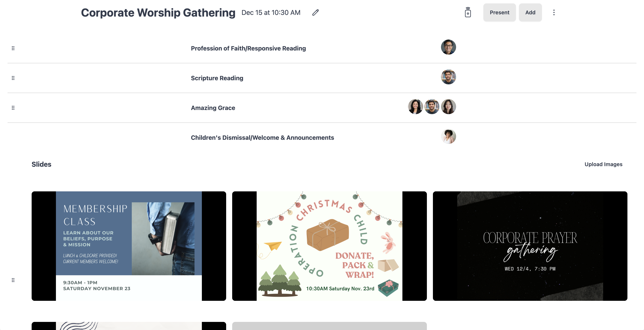Click the Dec 15 at 10:30 AM date
This screenshot has height=330, width=644.
[271, 12]
